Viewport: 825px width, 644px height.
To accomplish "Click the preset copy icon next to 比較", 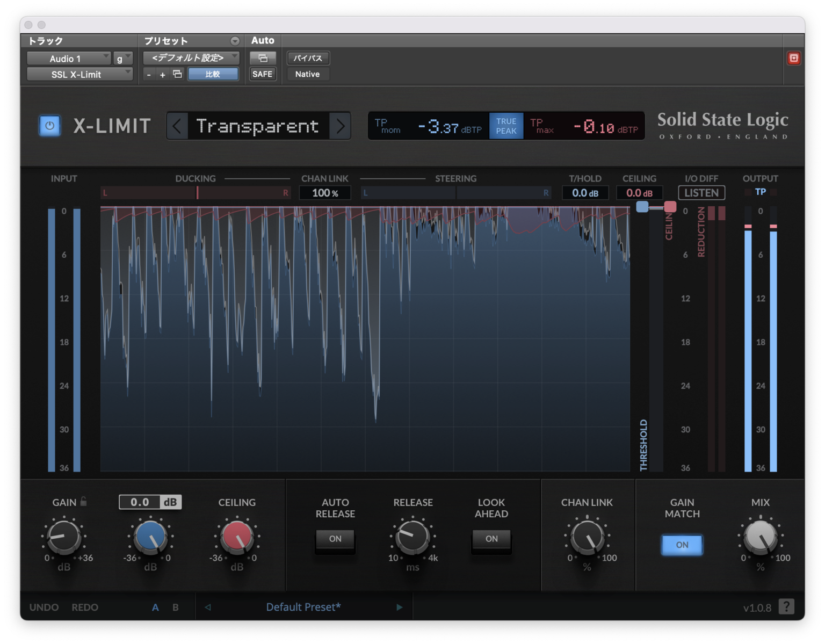I will coord(177,74).
